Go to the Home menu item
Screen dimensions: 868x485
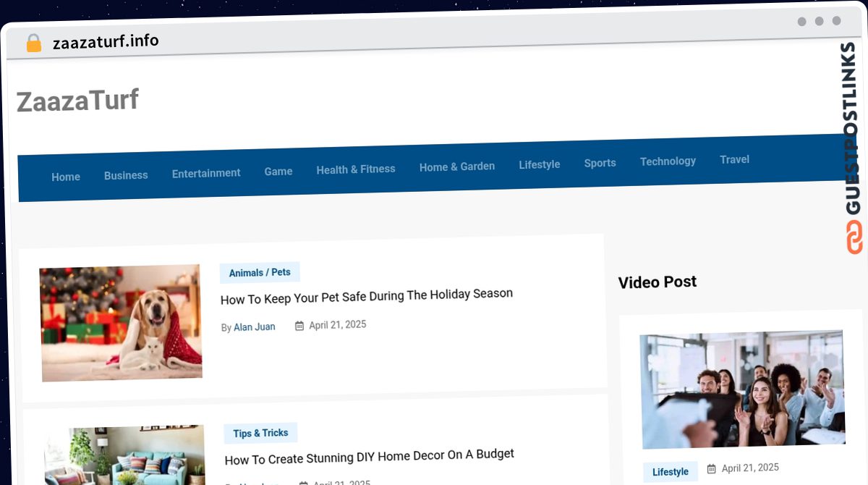tap(66, 177)
